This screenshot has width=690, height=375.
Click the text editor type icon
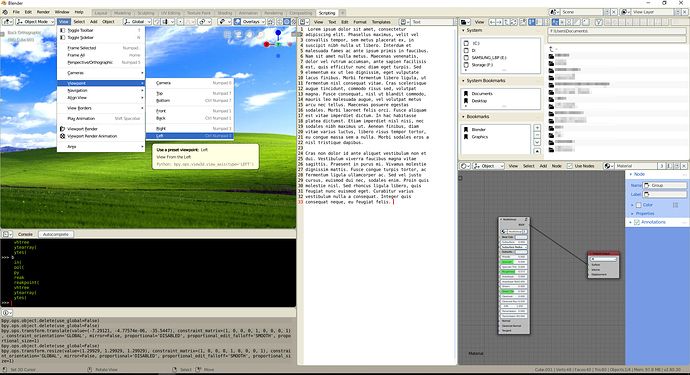point(304,22)
